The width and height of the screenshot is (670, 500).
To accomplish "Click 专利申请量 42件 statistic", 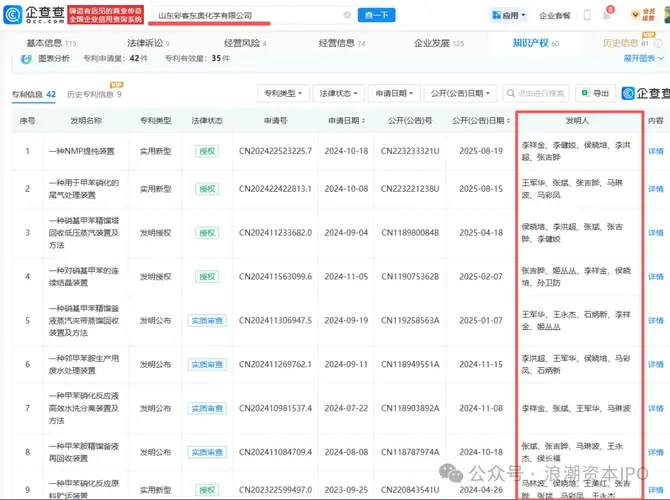I will tap(115, 59).
